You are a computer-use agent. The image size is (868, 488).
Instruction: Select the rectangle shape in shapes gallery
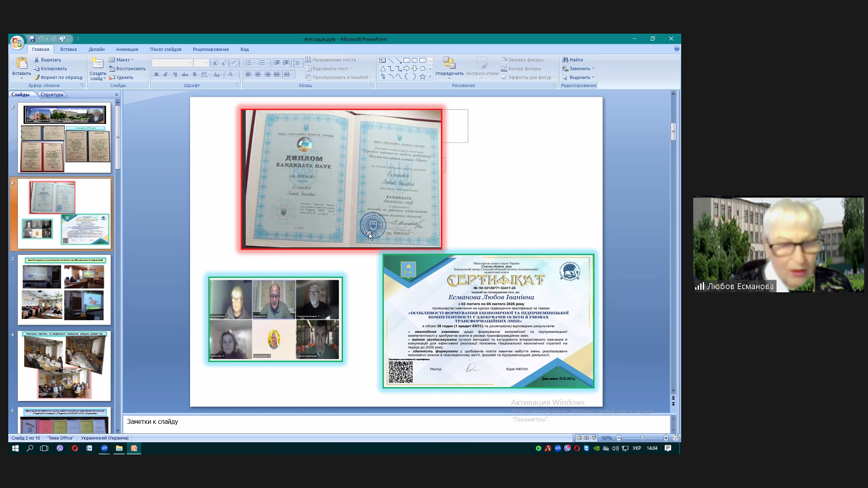(407, 60)
